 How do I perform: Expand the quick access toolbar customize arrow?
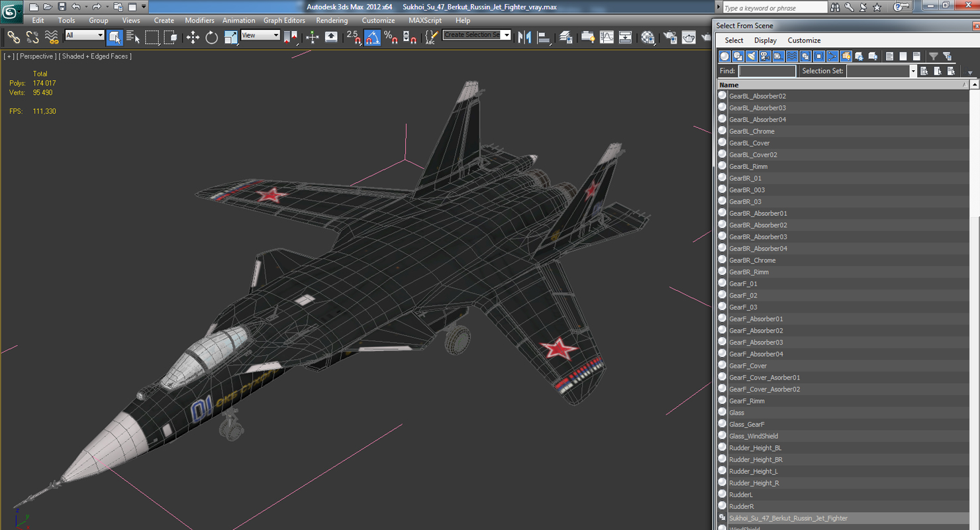point(144,7)
